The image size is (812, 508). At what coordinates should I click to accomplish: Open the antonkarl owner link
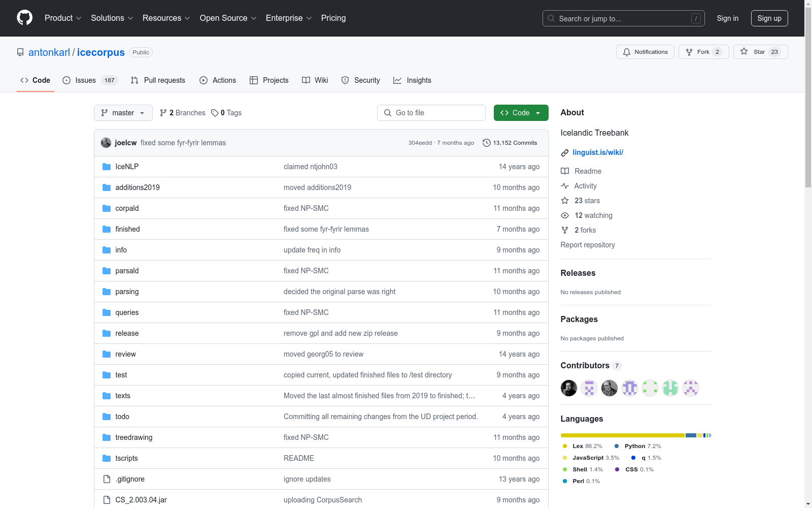[49, 52]
